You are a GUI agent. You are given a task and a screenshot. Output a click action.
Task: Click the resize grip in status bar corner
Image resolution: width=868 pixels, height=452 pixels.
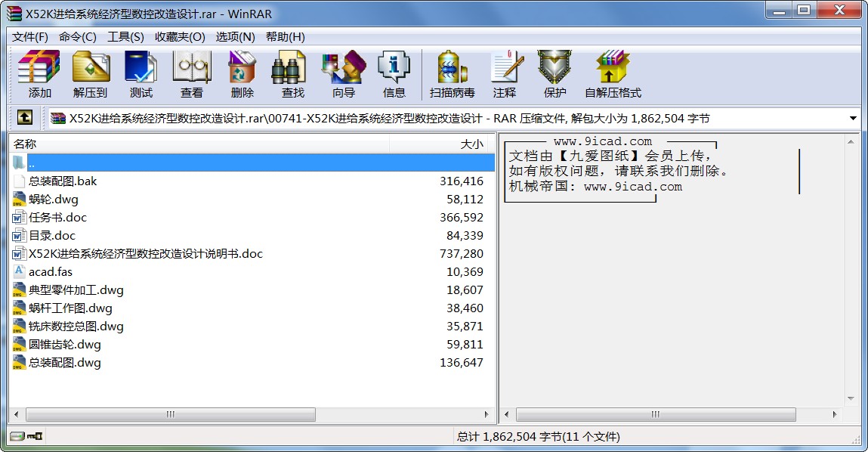pos(855,439)
